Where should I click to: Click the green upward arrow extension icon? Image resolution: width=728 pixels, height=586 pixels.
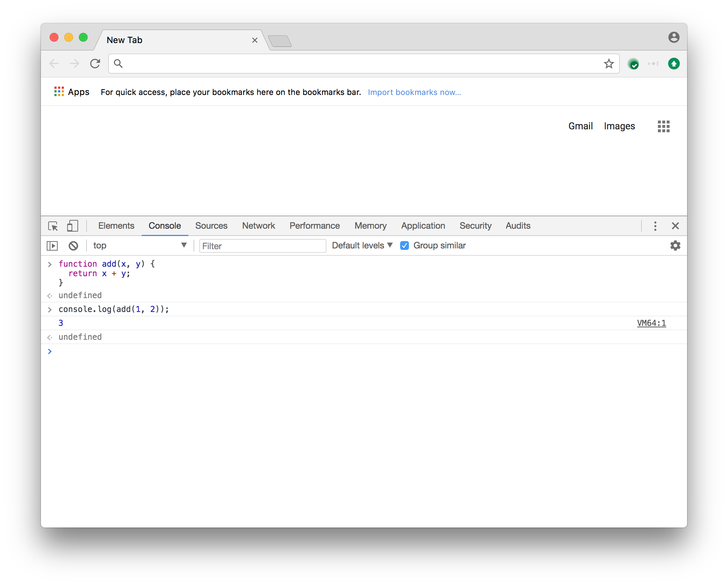click(674, 64)
